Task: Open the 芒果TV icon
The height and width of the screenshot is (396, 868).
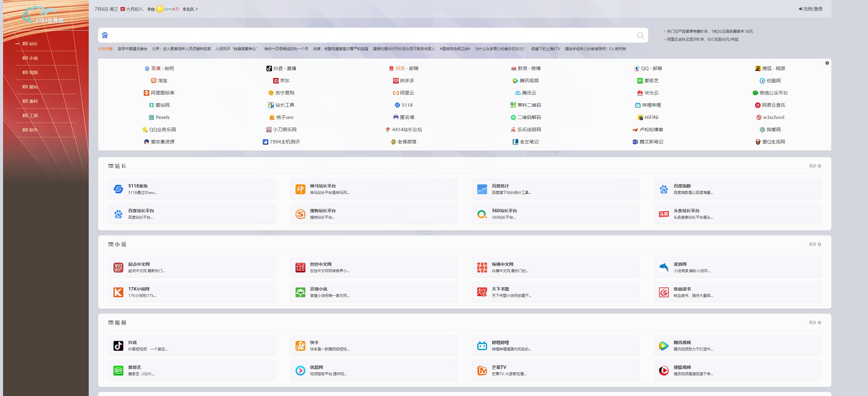Action: (x=482, y=371)
